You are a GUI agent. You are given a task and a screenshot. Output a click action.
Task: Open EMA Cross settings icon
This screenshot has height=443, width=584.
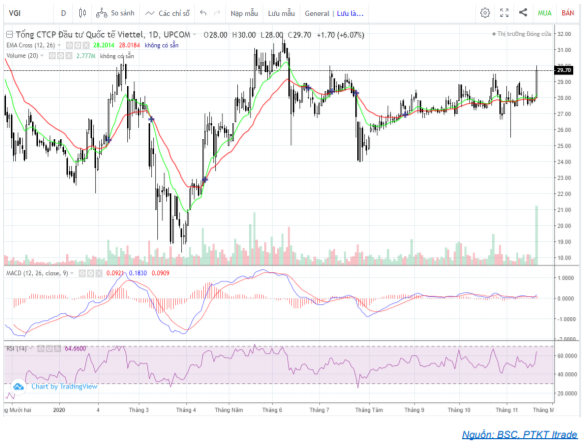[77, 45]
